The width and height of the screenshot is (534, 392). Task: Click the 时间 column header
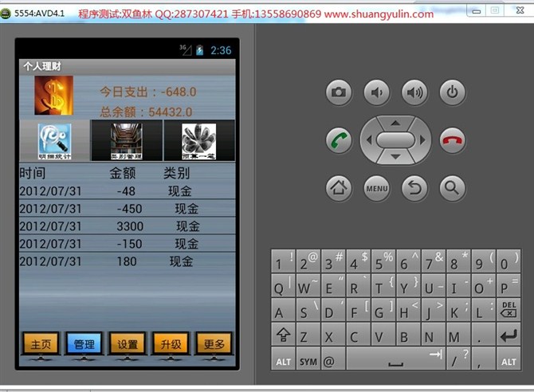coord(33,173)
